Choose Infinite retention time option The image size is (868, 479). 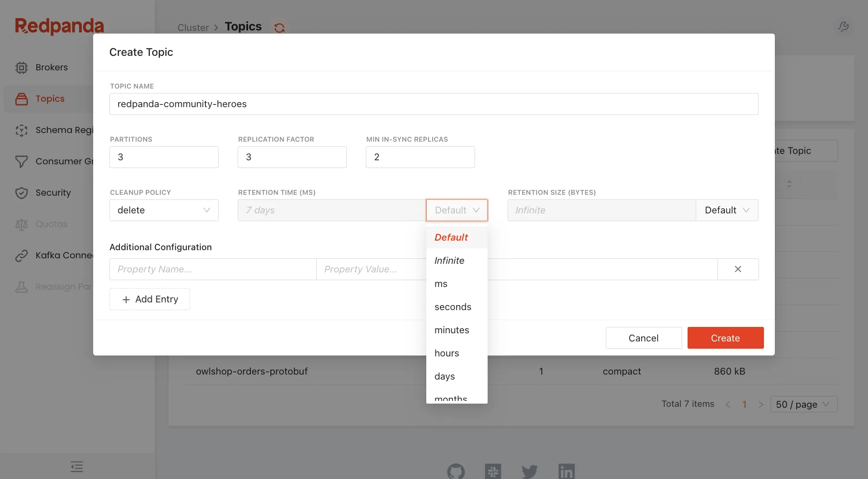click(x=457, y=261)
